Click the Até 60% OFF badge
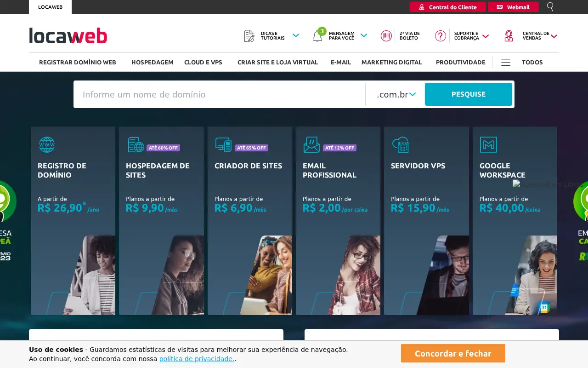 tap(163, 148)
